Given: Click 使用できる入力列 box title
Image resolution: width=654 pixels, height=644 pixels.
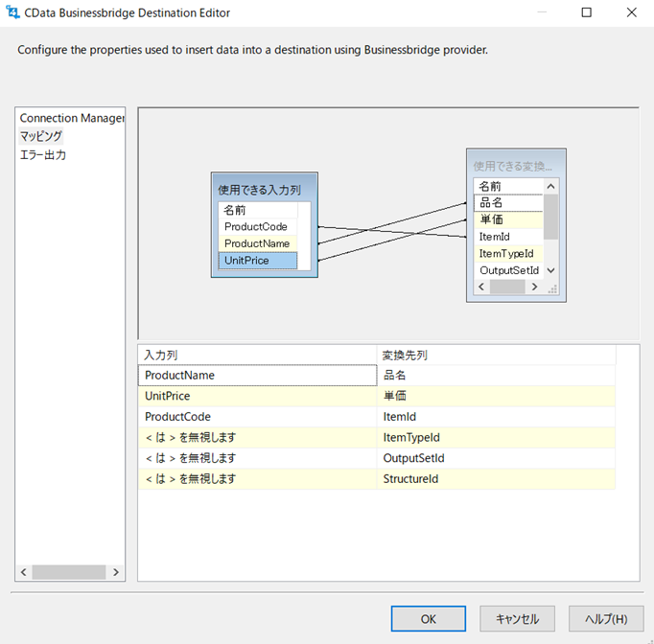Looking at the screenshot, I should pyautogui.click(x=259, y=190).
